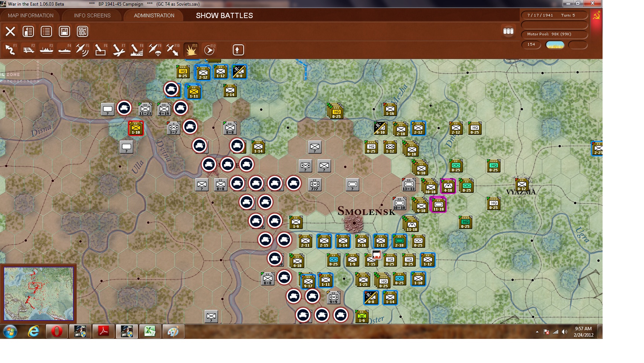The image size is (644, 363).
Task: Click the volume icon in system tray
Action: (x=564, y=332)
